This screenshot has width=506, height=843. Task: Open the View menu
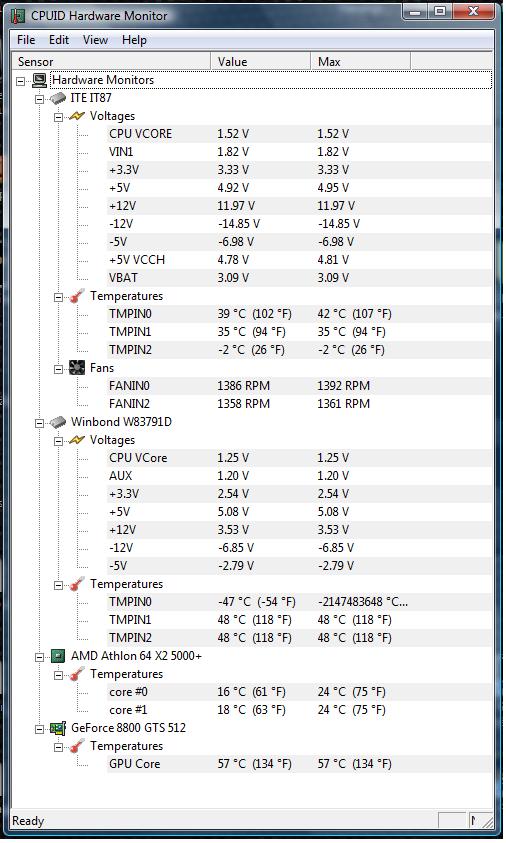[x=95, y=40]
